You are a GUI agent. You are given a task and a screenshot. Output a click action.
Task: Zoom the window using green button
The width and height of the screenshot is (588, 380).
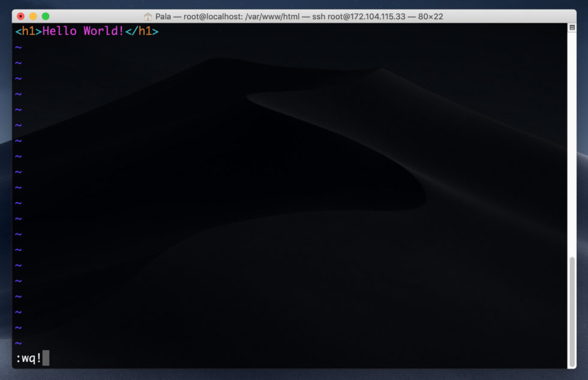(x=46, y=16)
